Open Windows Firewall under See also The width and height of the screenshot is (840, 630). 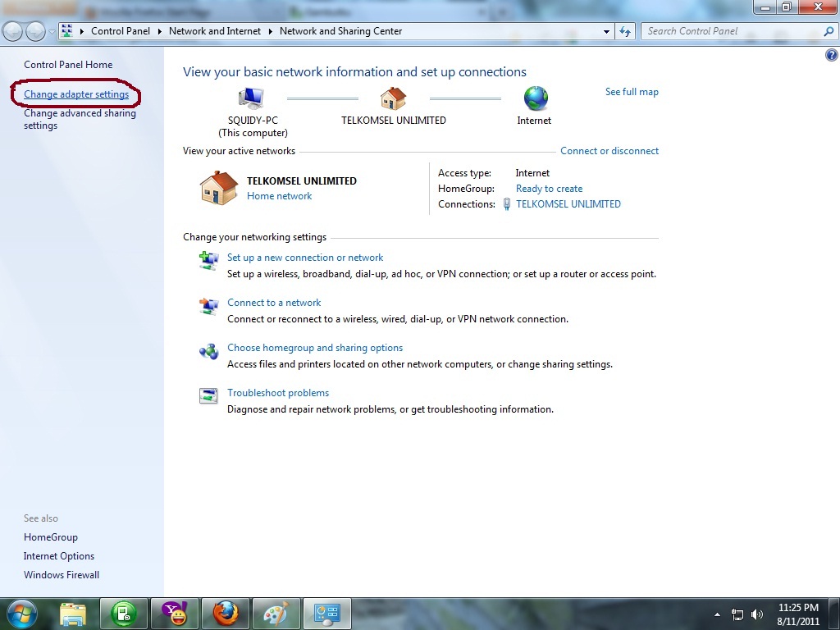coord(62,575)
